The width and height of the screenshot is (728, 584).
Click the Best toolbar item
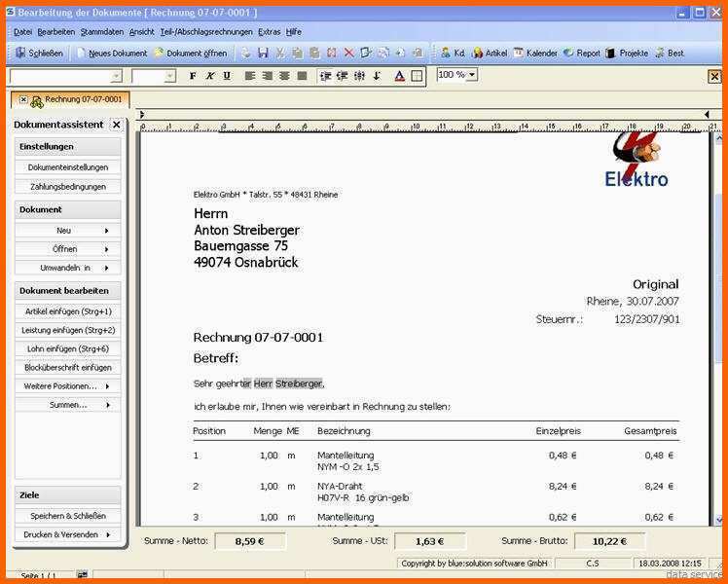[669, 53]
